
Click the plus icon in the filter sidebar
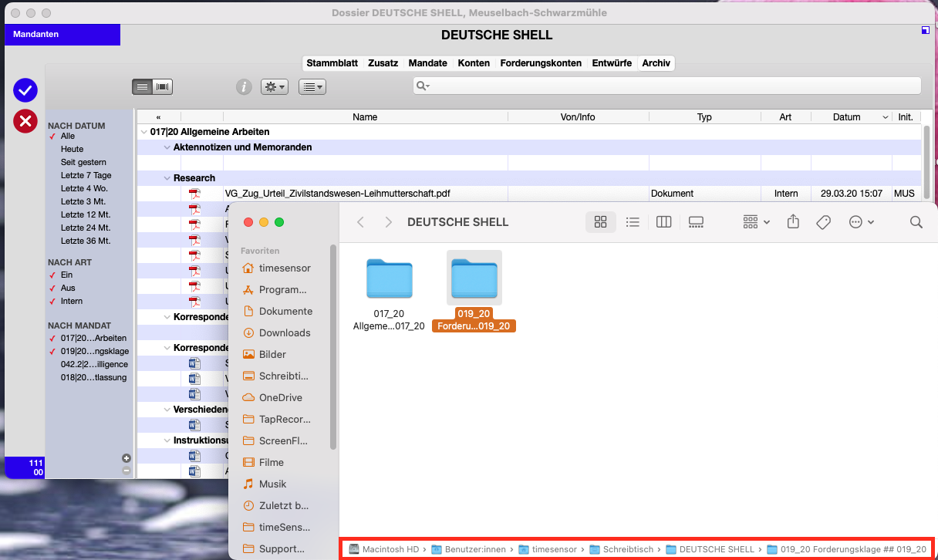pyautogui.click(x=127, y=458)
